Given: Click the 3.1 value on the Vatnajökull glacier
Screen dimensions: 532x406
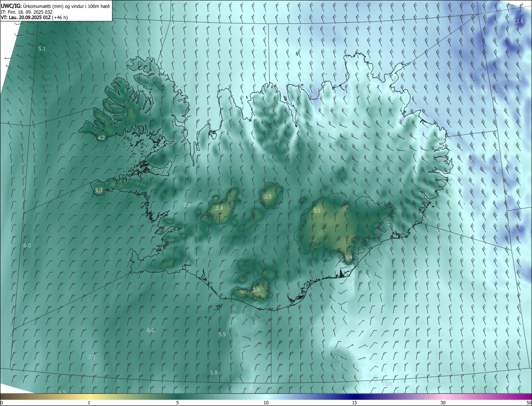Looking at the screenshot, I should pos(317,211).
